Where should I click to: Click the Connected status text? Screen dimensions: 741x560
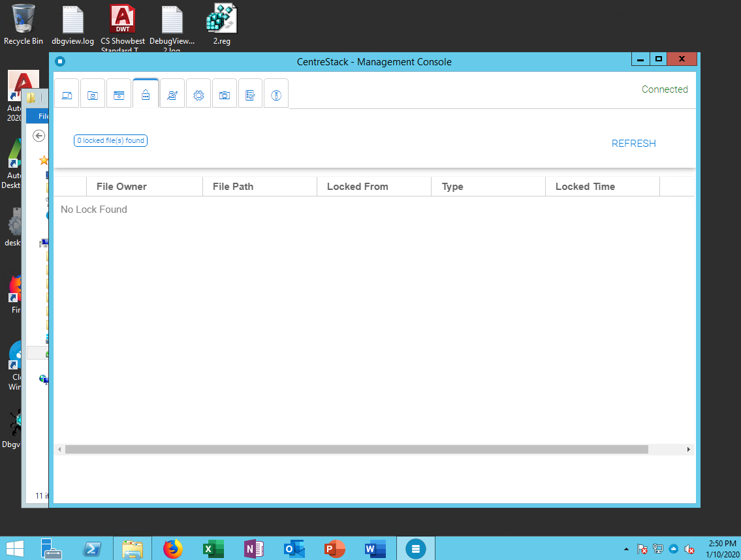tap(665, 89)
